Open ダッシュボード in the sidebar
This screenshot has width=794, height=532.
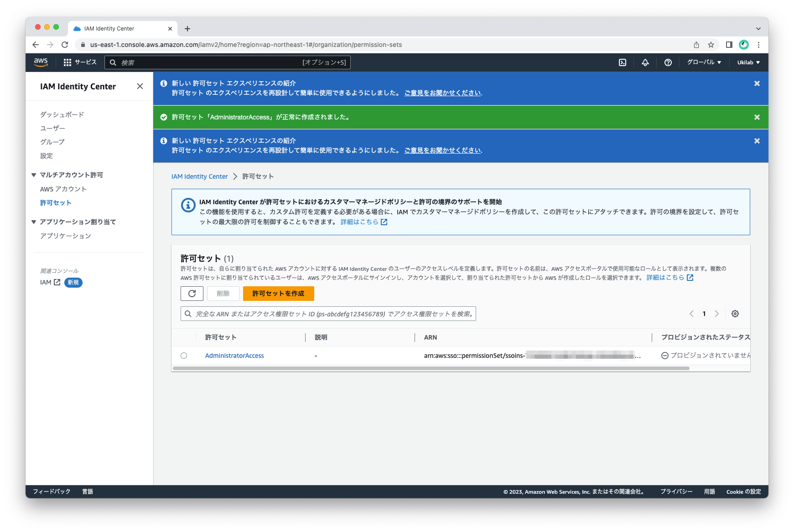coord(62,114)
